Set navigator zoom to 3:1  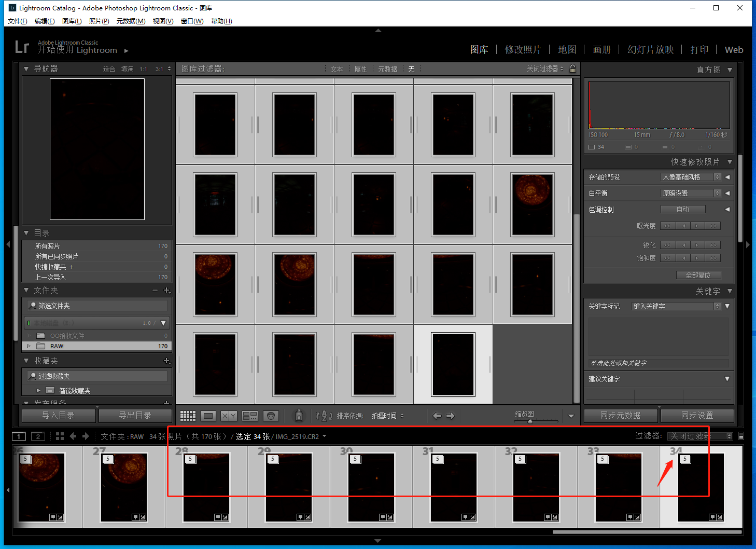(x=159, y=69)
